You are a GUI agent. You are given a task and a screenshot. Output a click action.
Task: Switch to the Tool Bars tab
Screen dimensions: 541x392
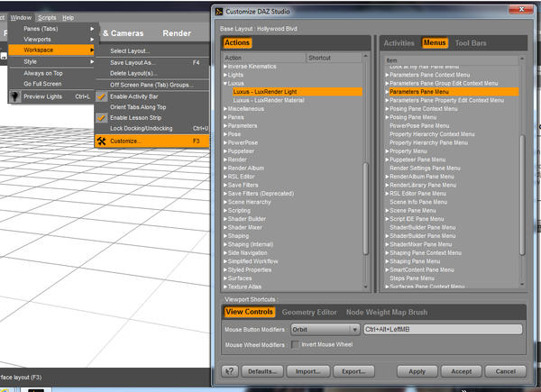tap(471, 43)
